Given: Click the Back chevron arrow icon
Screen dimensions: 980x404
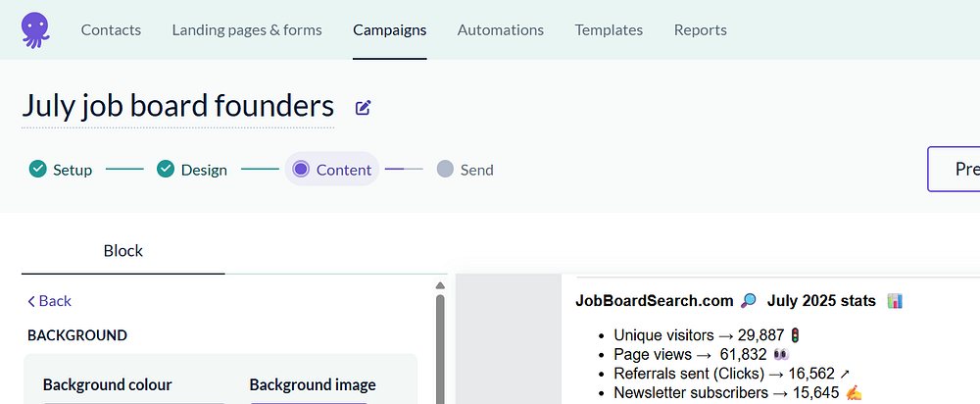Looking at the screenshot, I should pyautogui.click(x=31, y=301).
